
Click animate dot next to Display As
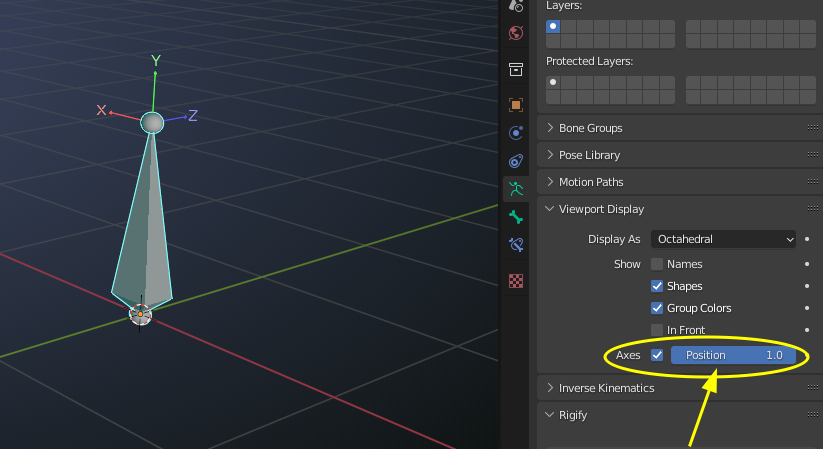pyautogui.click(x=807, y=239)
